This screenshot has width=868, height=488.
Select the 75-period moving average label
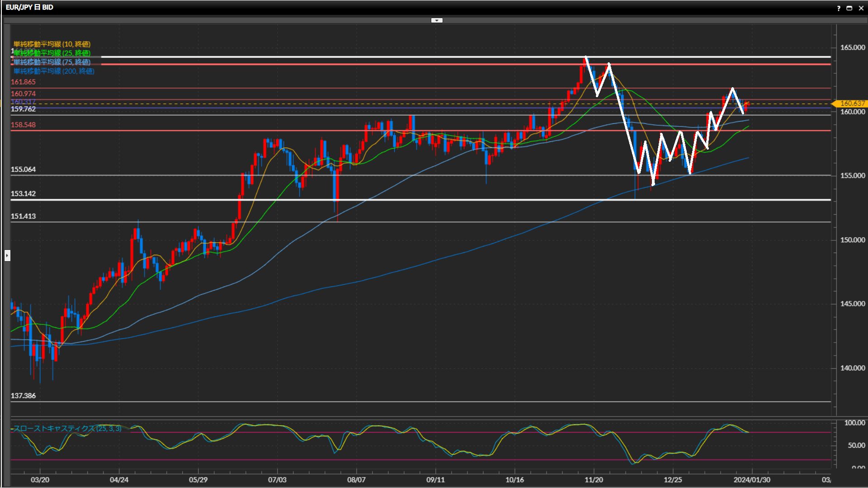pyautogui.click(x=52, y=62)
